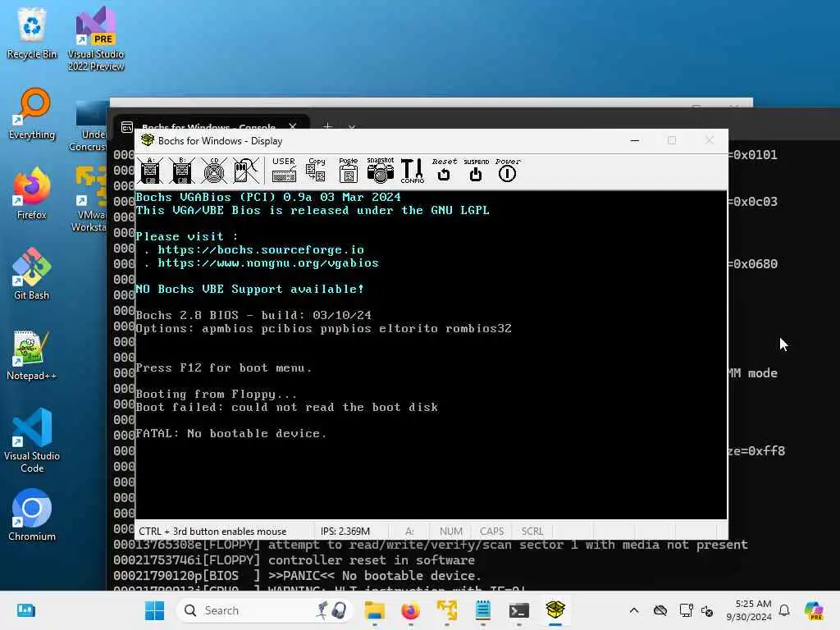The height and width of the screenshot is (630, 840).
Task: Click 'Booting from Floppy...' line
Action: (216, 395)
